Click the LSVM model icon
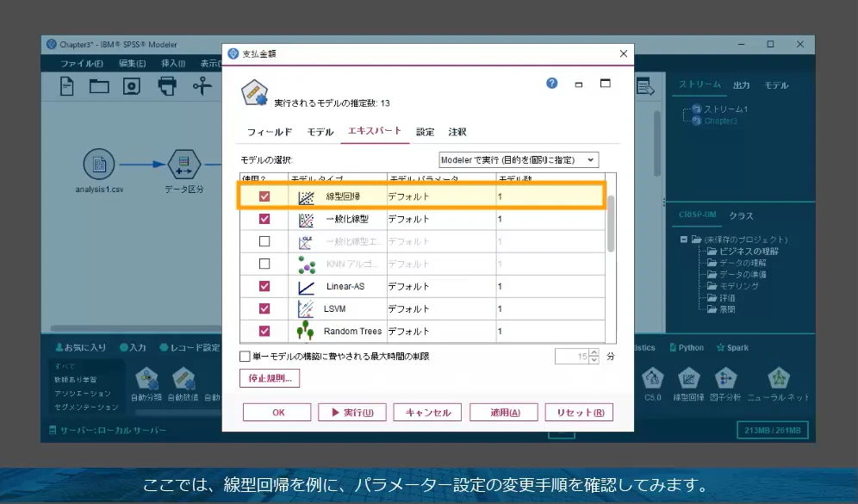Viewport: 858px width, 504px height. pos(306,308)
